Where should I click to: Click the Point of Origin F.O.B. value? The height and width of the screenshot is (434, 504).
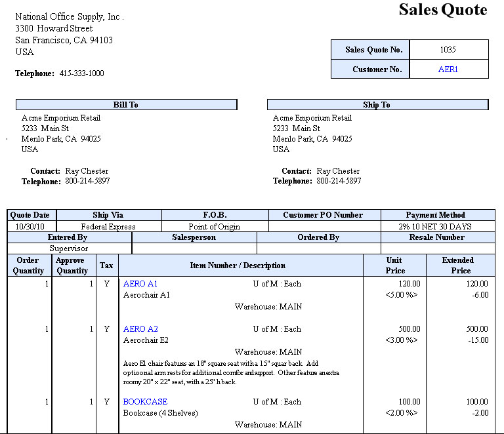(215, 226)
